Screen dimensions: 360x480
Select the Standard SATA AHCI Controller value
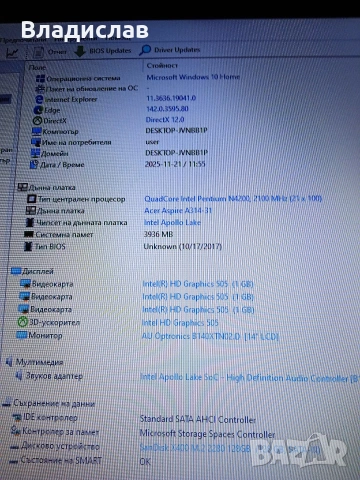[x=198, y=419]
